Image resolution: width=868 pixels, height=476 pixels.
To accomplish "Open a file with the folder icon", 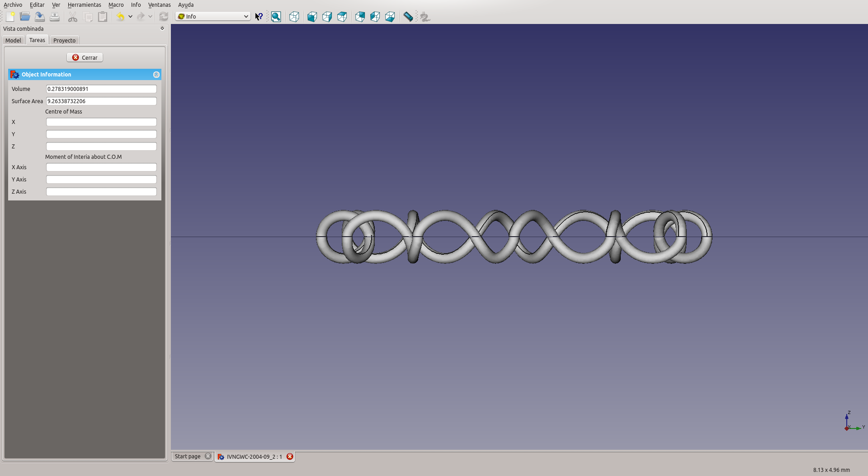I will [x=25, y=17].
